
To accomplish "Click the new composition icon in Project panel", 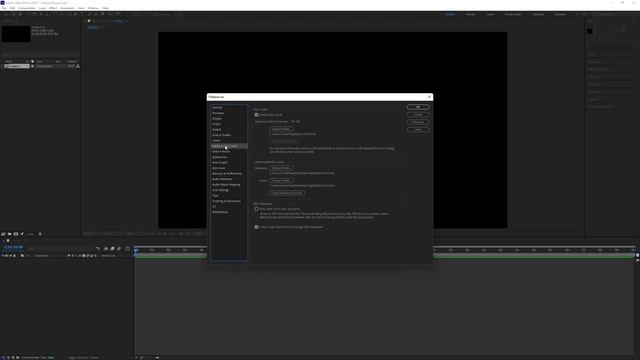I will pos(16,234).
